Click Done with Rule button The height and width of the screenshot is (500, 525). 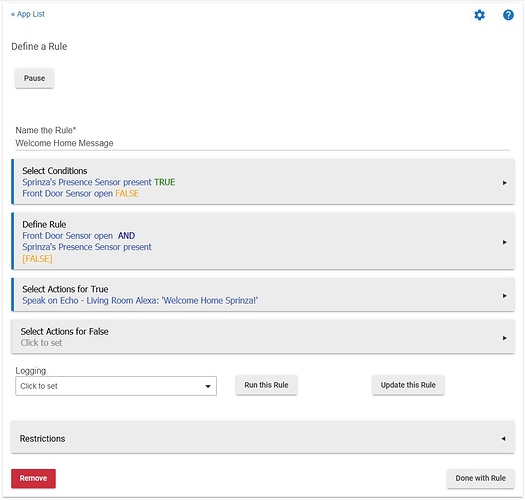(480, 478)
